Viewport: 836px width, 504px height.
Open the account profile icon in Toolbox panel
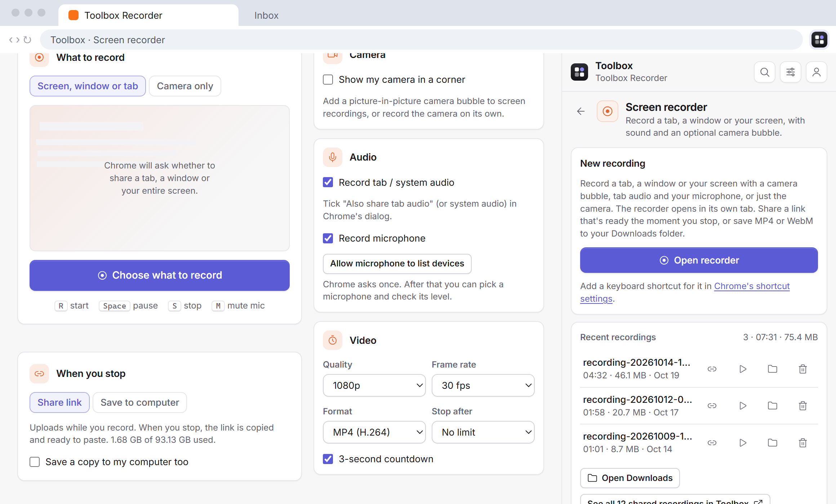coord(817,72)
